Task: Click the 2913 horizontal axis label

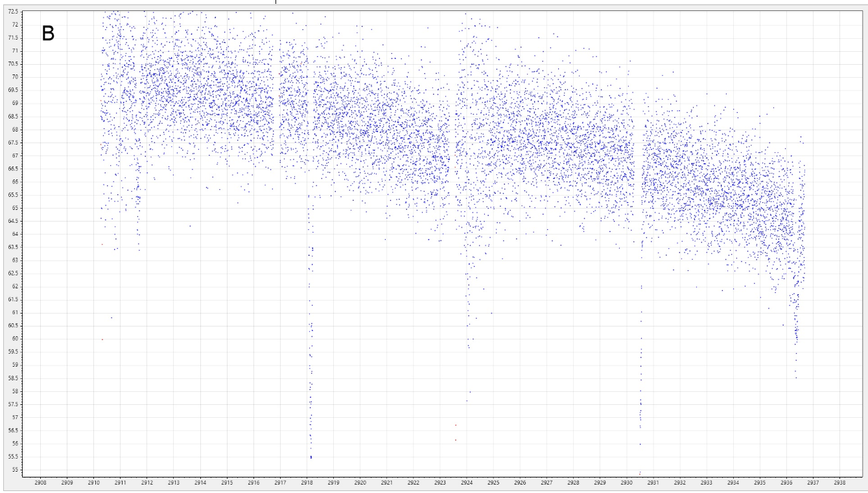Action: tap(174, 483)
